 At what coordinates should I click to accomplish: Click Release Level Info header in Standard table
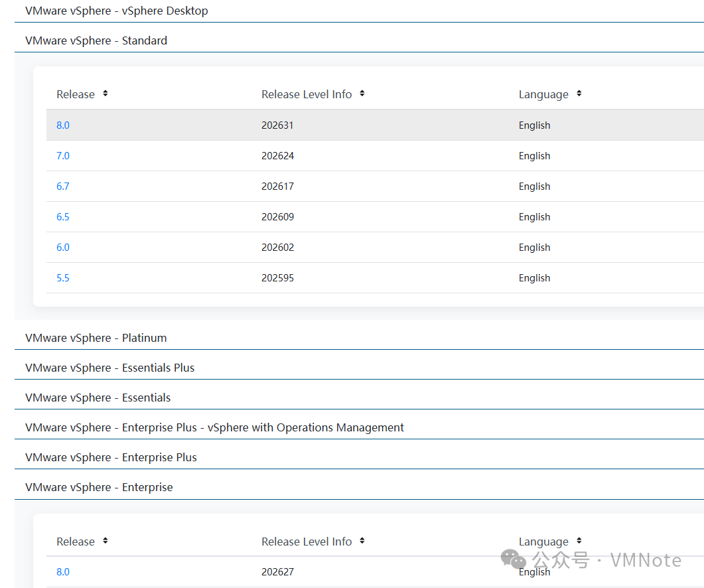coord(307,94)
